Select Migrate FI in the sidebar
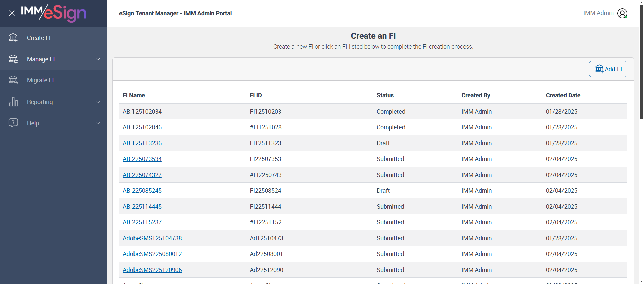 (x=40, y=80)
